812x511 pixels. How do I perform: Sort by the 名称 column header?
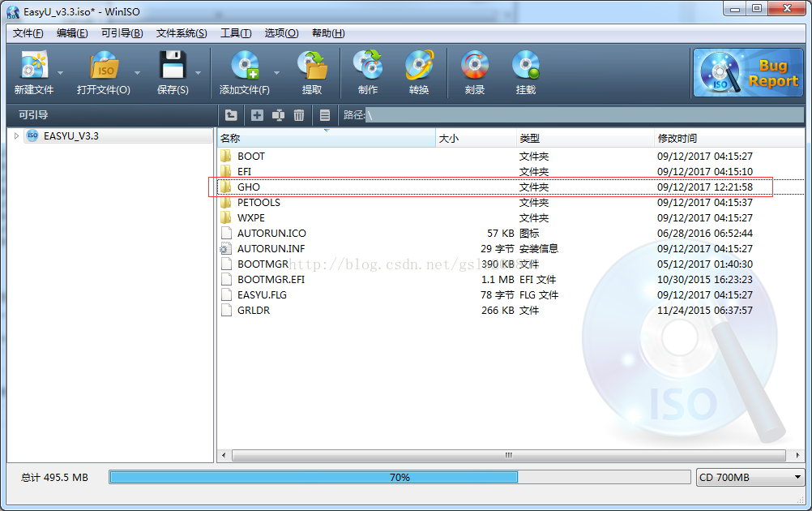coord(327,139)
